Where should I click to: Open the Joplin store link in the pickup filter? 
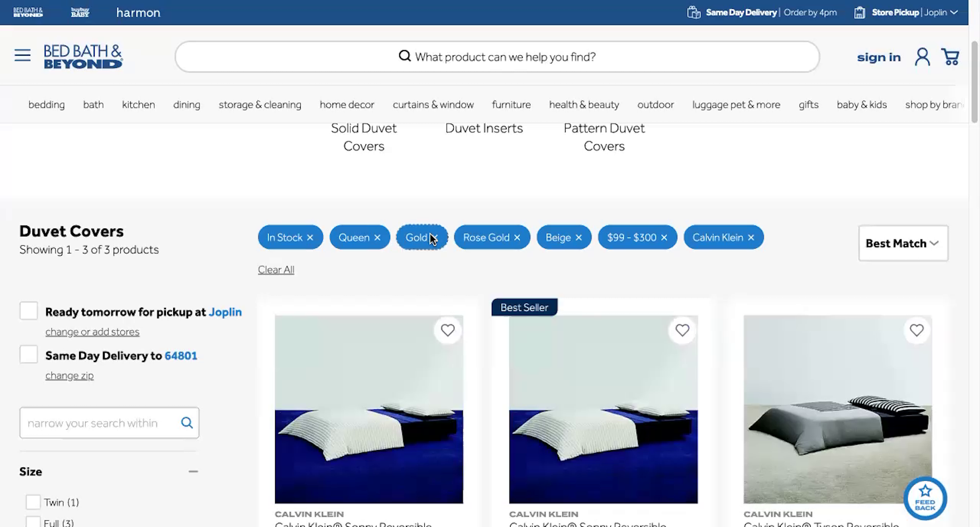click(225, 312)
